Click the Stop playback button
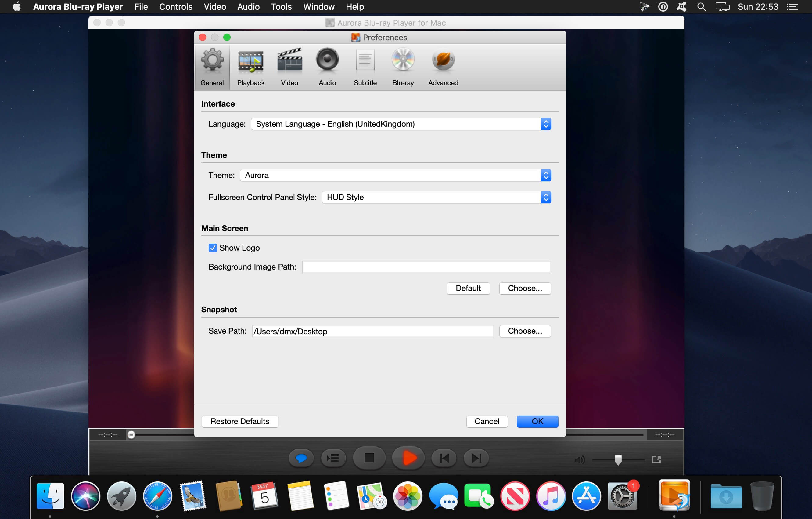Screen dimensions: 812x519 [369, 458]
